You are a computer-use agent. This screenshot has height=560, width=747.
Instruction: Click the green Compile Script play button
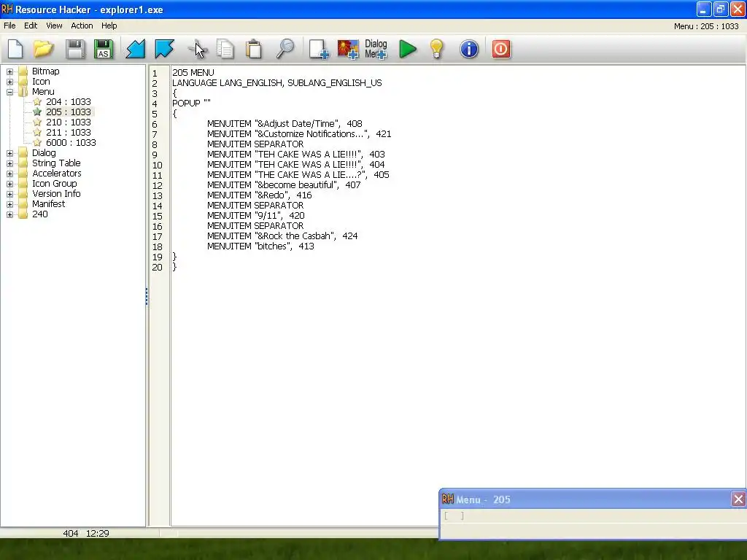tap(407, 49)
